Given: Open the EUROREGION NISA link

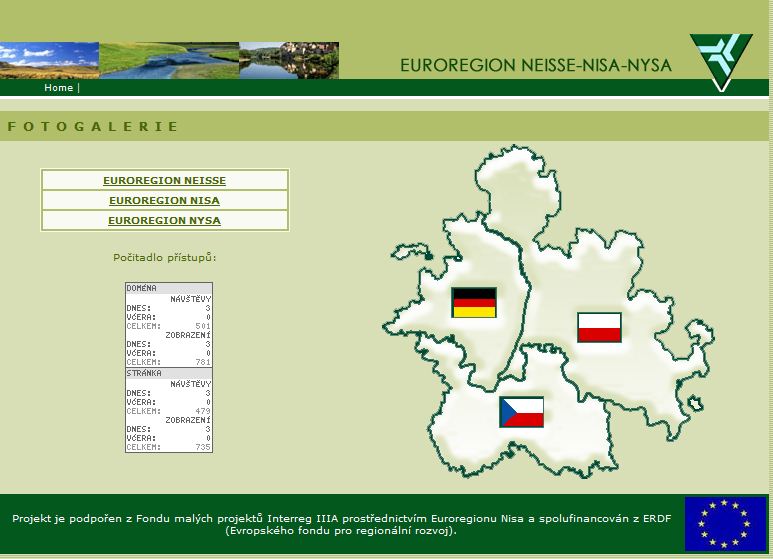Looking at the screenshot, I should click(165, 201).
